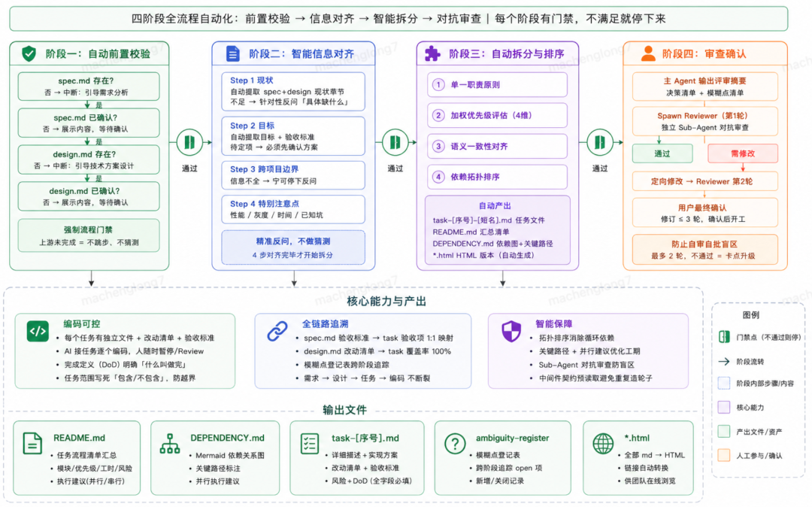Open the 'Step 2 目标' card

click(293, 136)
